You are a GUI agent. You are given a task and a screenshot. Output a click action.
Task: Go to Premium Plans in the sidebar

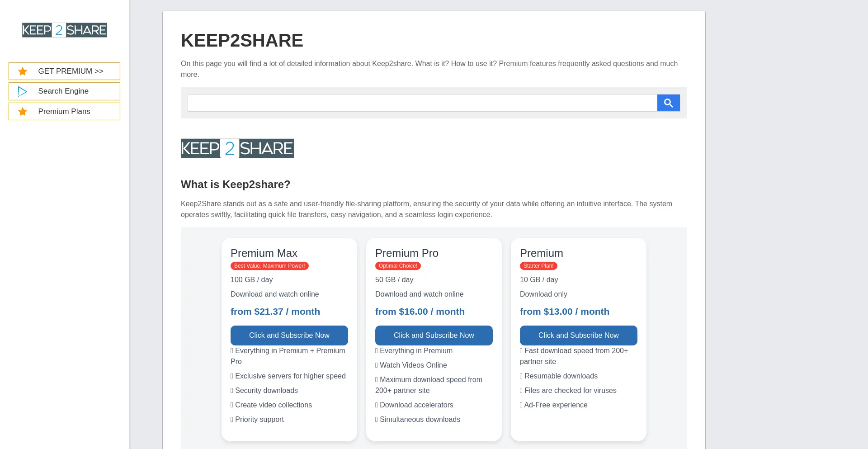tap(64, 112)
